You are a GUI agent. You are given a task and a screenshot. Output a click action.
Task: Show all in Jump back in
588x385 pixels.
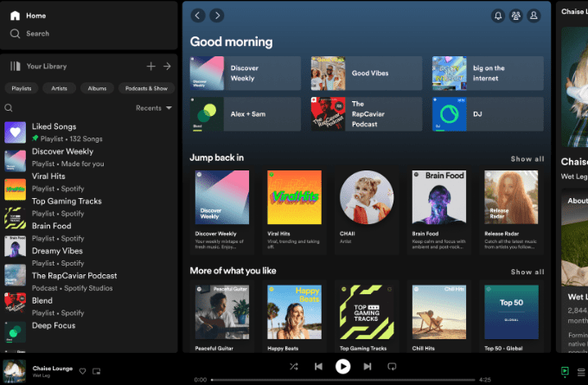click(x=527, y=159)
